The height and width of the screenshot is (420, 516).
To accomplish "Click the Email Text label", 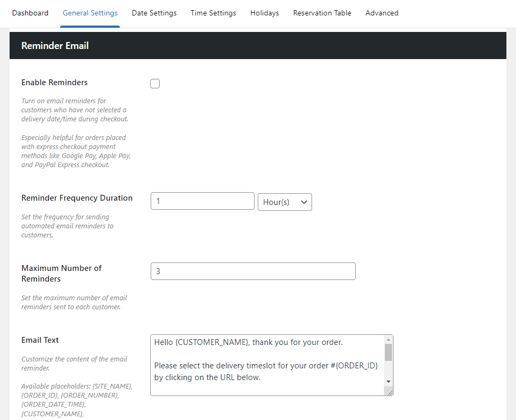I will (x=40, y=340).
